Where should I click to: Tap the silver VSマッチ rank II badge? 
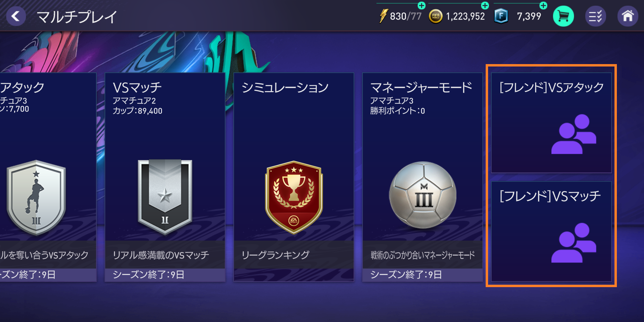[165, 197]
